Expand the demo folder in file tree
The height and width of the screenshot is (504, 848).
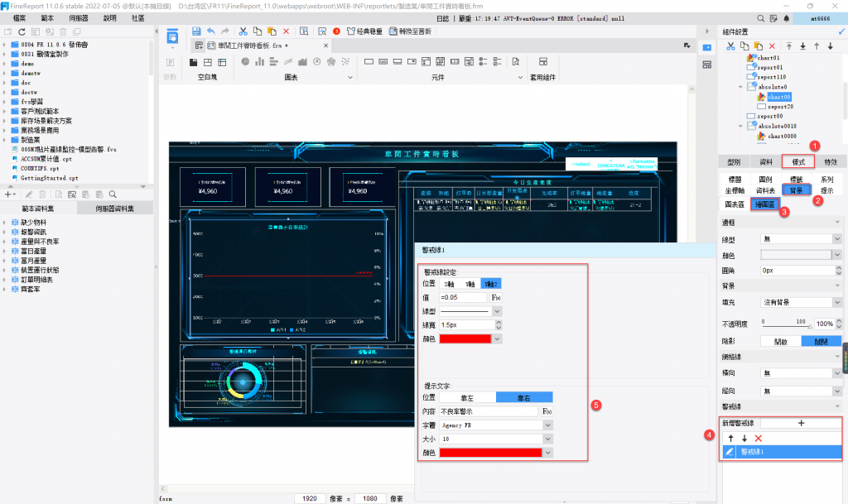click(x=4, y=64)
